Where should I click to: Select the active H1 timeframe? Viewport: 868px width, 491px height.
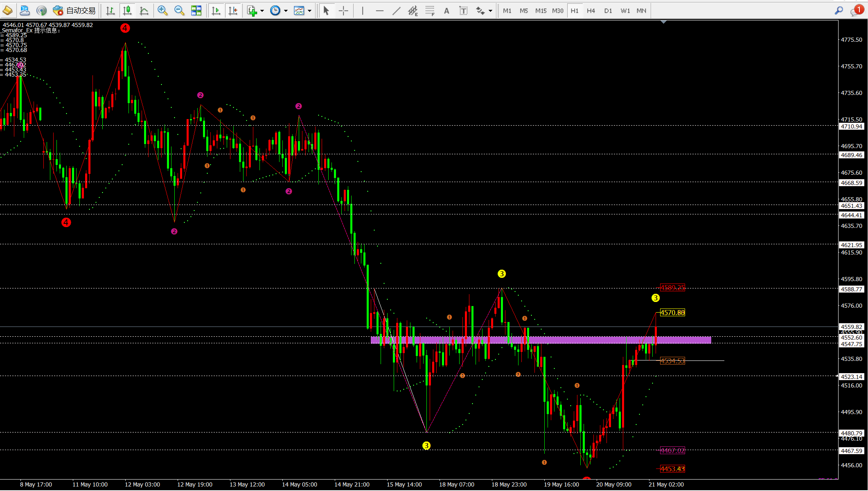pyautogui.click(x=575, y=11)
